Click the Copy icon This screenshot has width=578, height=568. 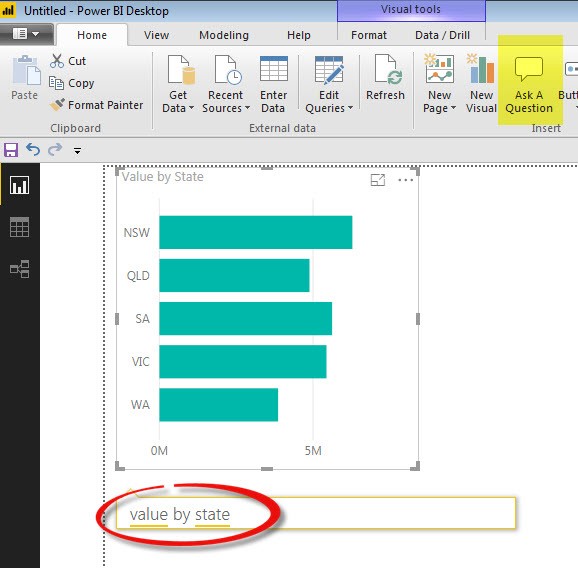pos(56,83)
